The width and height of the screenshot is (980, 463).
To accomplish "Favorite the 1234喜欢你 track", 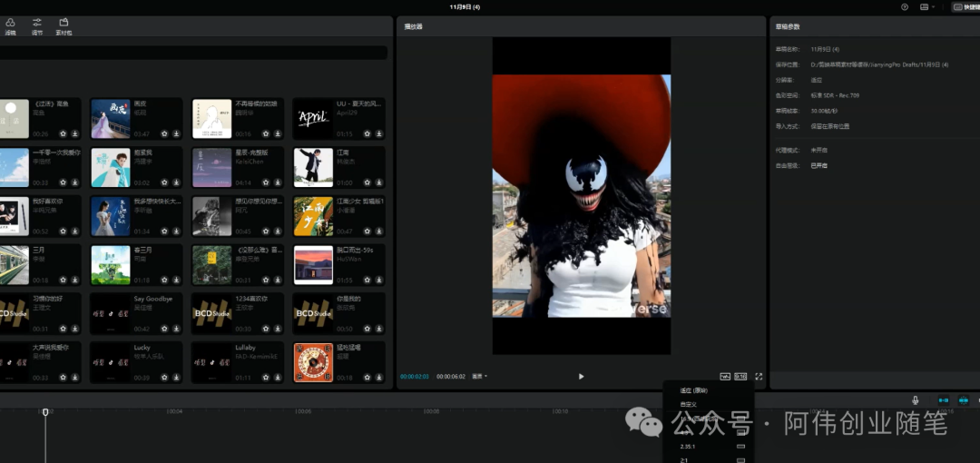I will point(266,329).
